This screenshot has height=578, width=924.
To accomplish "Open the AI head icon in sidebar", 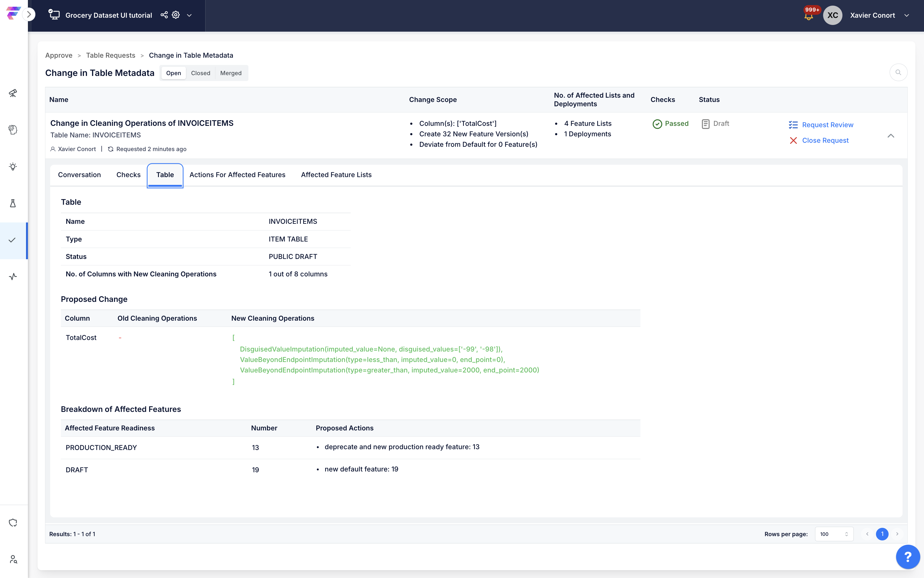I will pyautogui.click(x=13, y=130).
